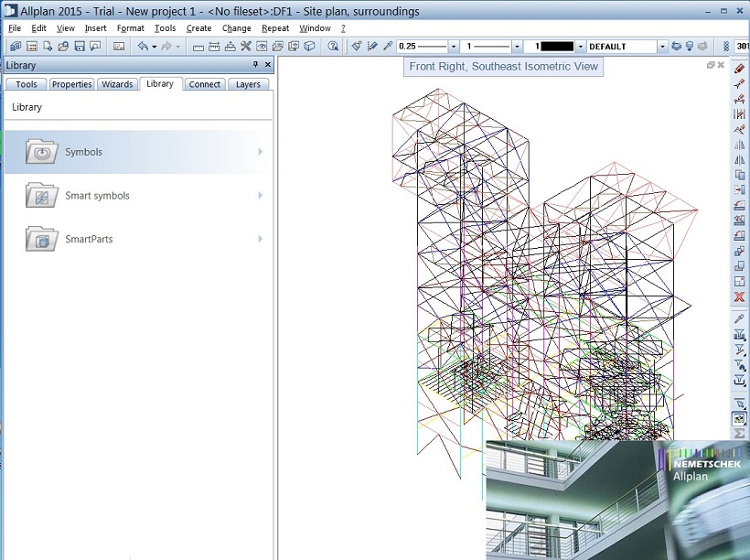Click the print preview magnifier icon
Screen dimensions: 750x560
(95, 47)
